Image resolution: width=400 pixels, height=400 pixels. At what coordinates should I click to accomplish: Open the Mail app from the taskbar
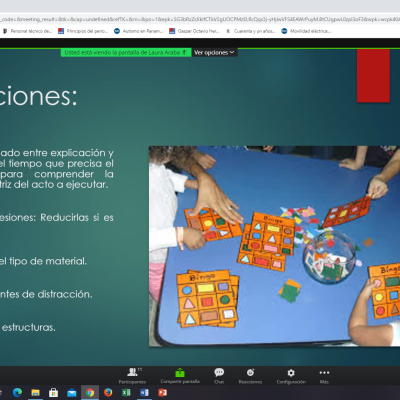pos(72,393)
